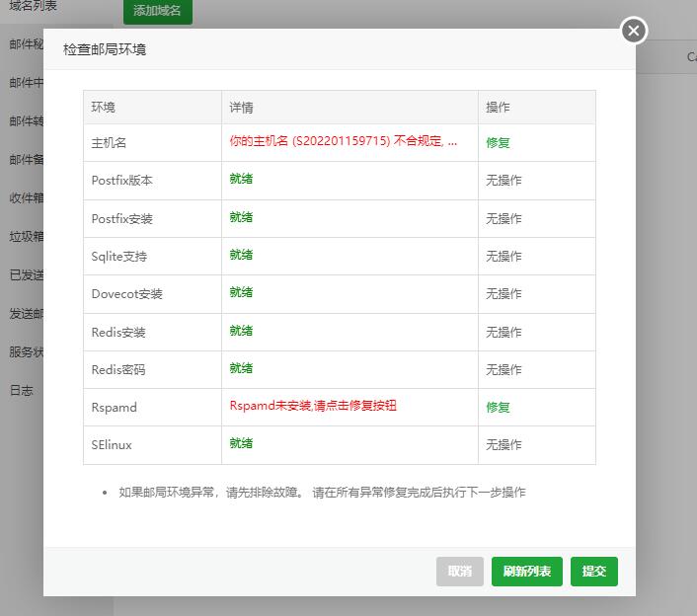The width and height of the screenshot is (697, 616).
Task: Click the Postfix安装 environment cell
Action: 152,219
